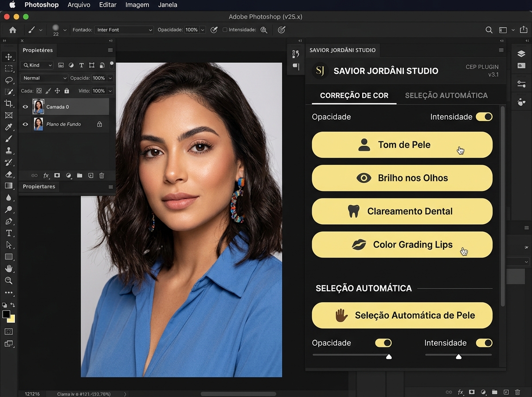
Task: Switch to the SELEÇÃO AUTOMÁTICA tab
Action: point(446,96)
